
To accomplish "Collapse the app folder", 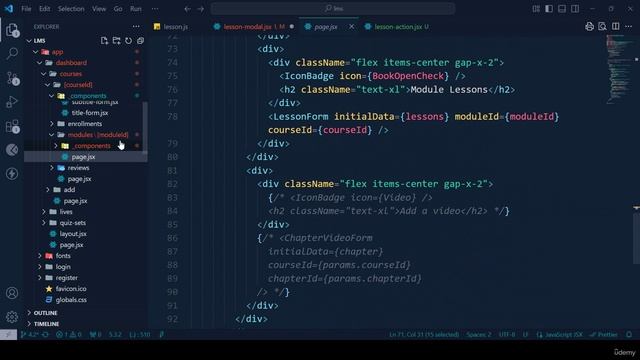I will (x=36, y=52).
